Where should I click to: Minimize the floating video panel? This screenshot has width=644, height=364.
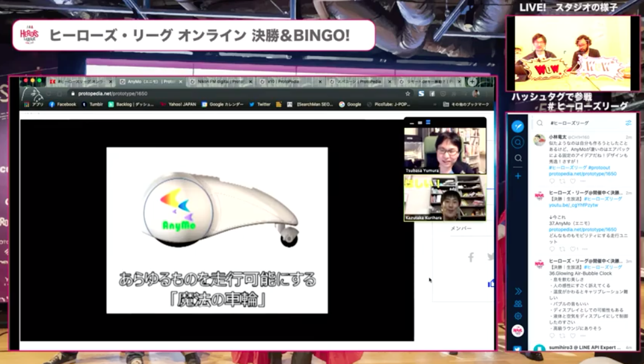(412, 123)
